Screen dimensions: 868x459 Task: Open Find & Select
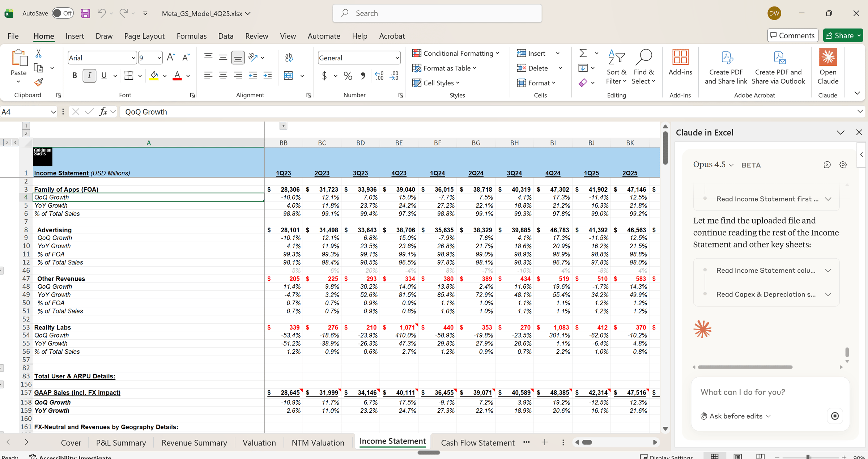(x=644, y=67)
